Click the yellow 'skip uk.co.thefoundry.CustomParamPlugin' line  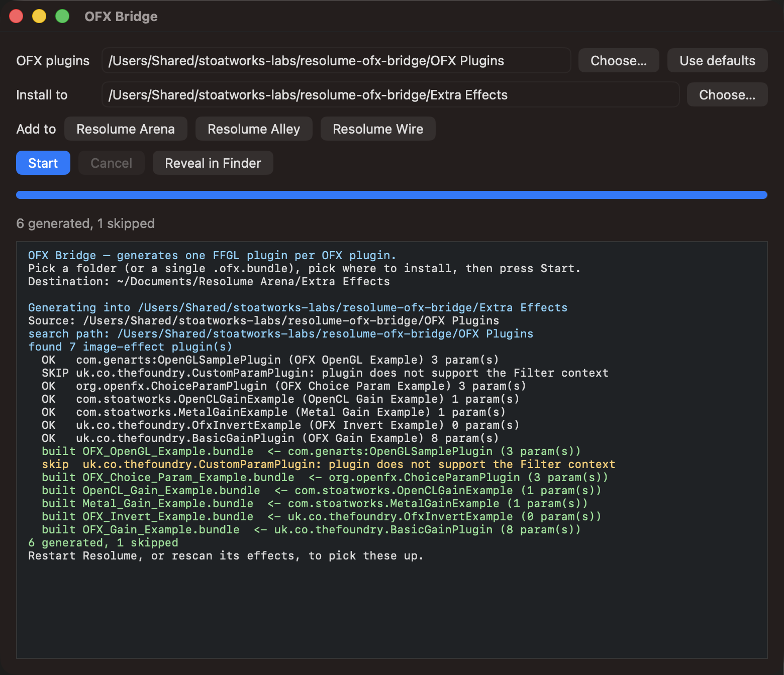pos(328,464)
